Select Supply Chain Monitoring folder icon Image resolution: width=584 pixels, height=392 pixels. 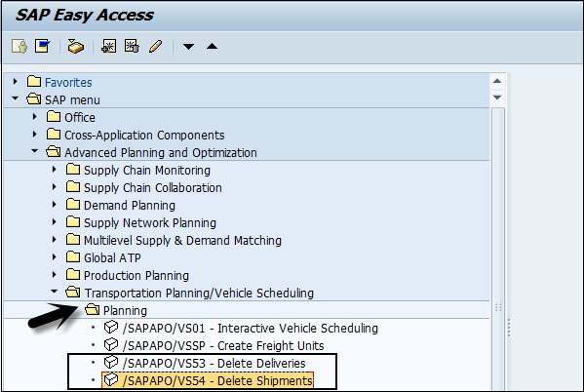point(73,169)
